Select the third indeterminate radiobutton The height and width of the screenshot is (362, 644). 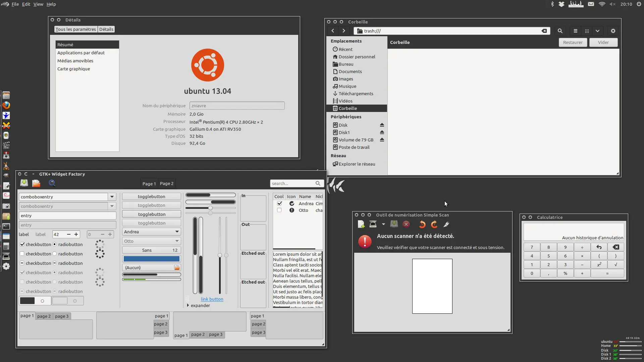coord(54,263)
